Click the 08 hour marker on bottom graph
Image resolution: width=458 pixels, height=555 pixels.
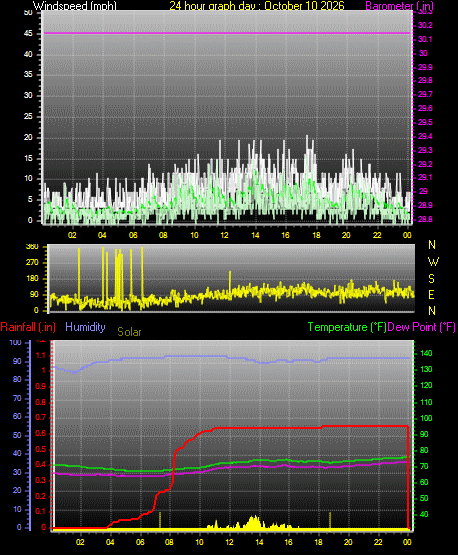click(169, 542)
